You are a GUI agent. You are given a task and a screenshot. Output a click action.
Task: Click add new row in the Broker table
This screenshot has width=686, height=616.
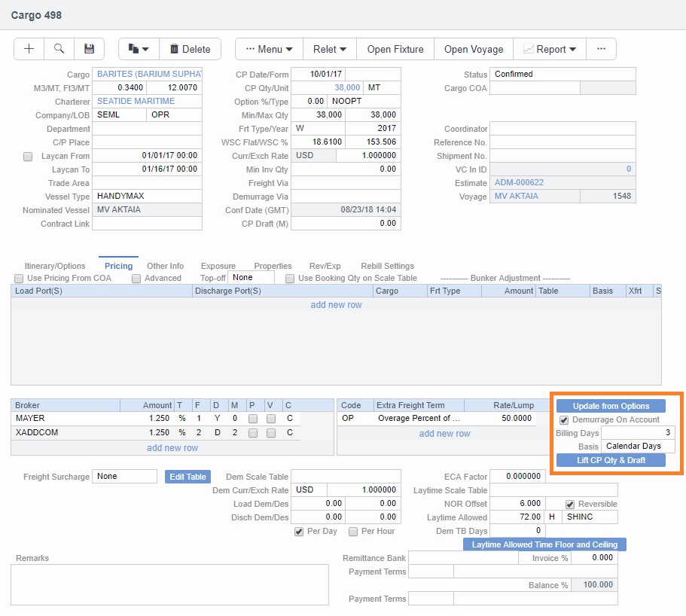[x=172, y=447]
